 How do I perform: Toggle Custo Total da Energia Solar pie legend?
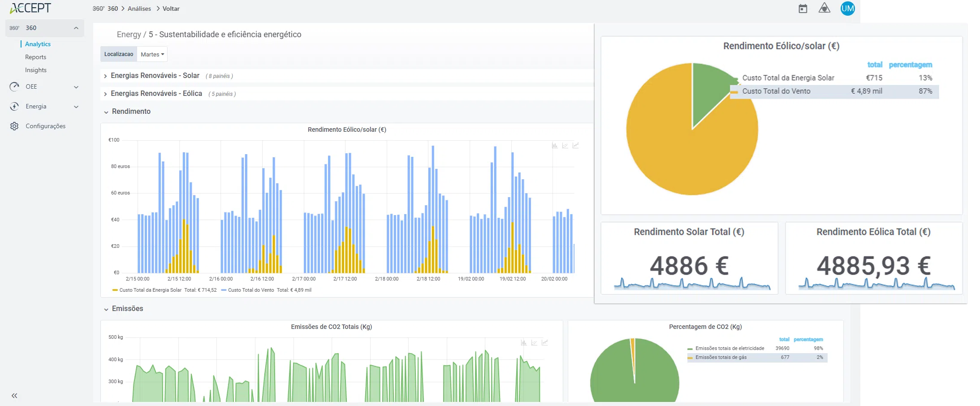(x=788, y=78)
